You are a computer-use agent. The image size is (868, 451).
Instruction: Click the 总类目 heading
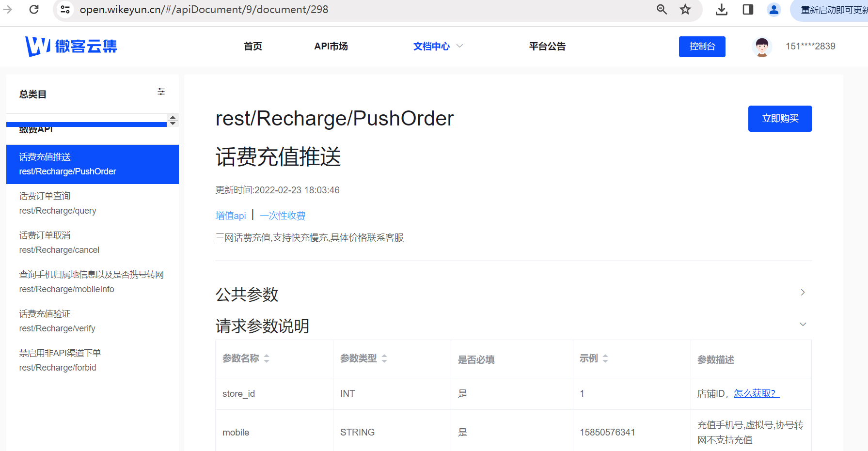(x=33, y=94)
